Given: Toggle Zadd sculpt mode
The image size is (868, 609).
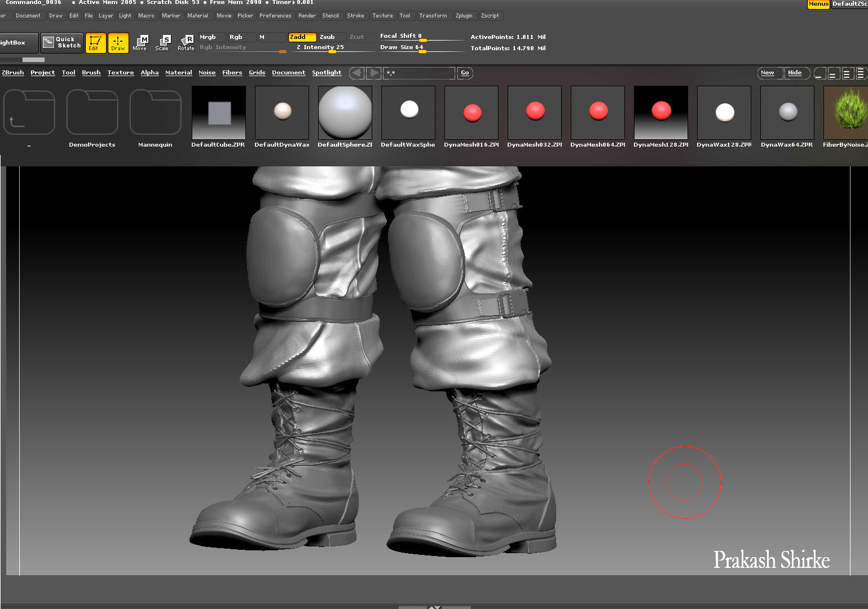Looking at the screenshot, I should [301, 37].
